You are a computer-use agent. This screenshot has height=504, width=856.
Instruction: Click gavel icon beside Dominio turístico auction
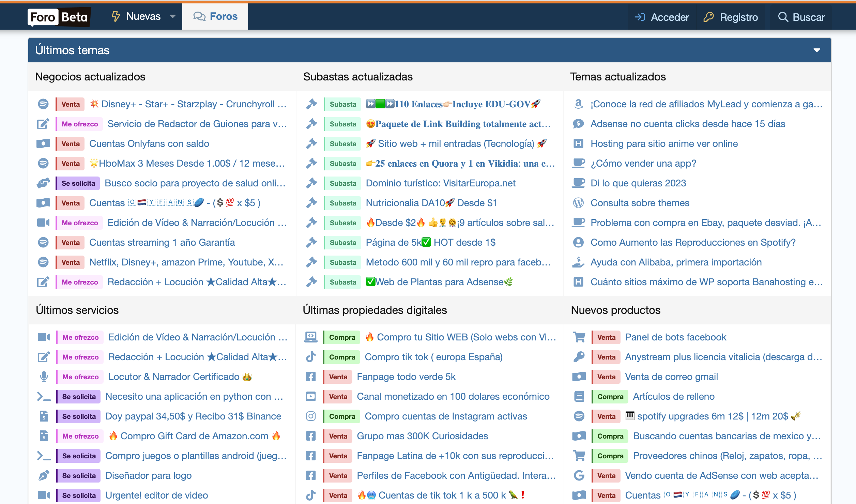point(311,183)
